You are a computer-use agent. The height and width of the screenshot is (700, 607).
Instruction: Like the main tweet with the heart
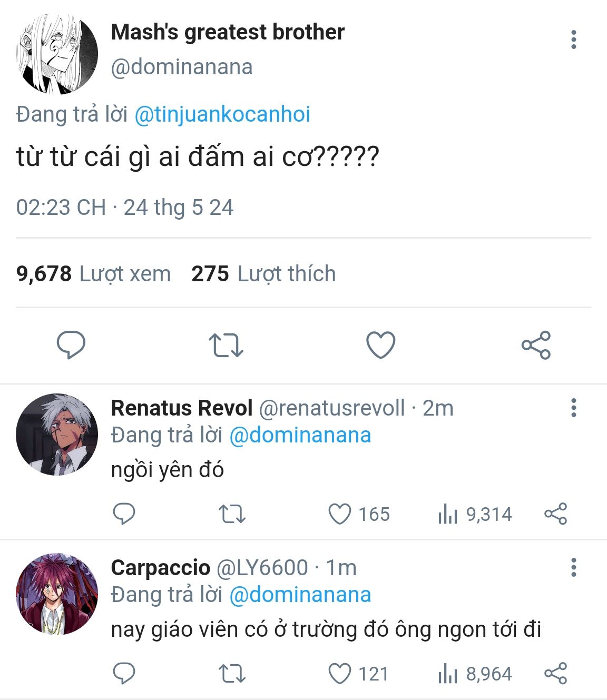point(380,345)
